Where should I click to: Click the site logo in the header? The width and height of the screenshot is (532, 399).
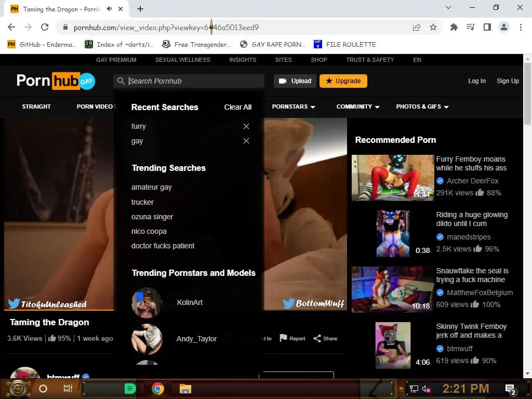[x=56, y=81]
